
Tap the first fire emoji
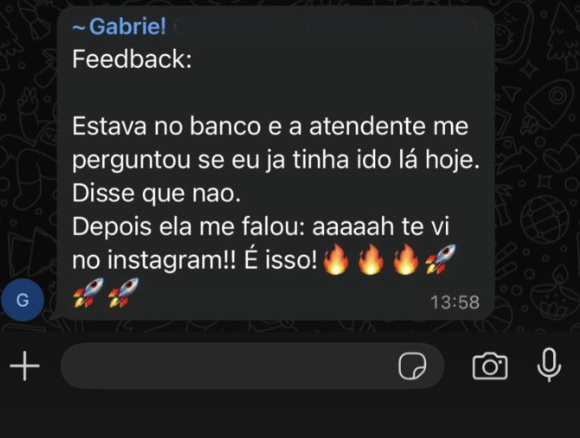[336, 260]
